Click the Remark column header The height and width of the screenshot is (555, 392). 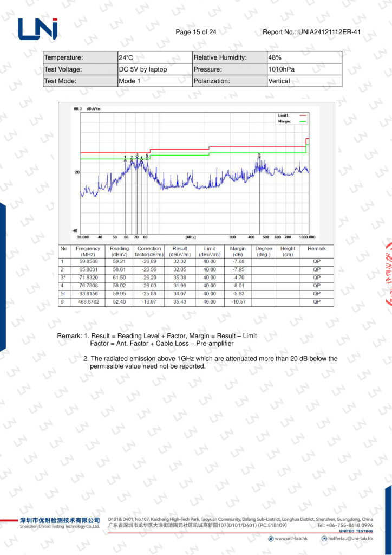(x=317, y=249)
